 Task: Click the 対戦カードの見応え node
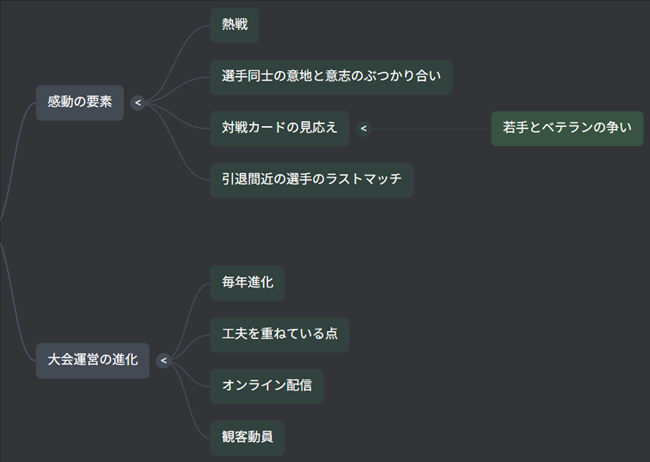coord(280,128)
